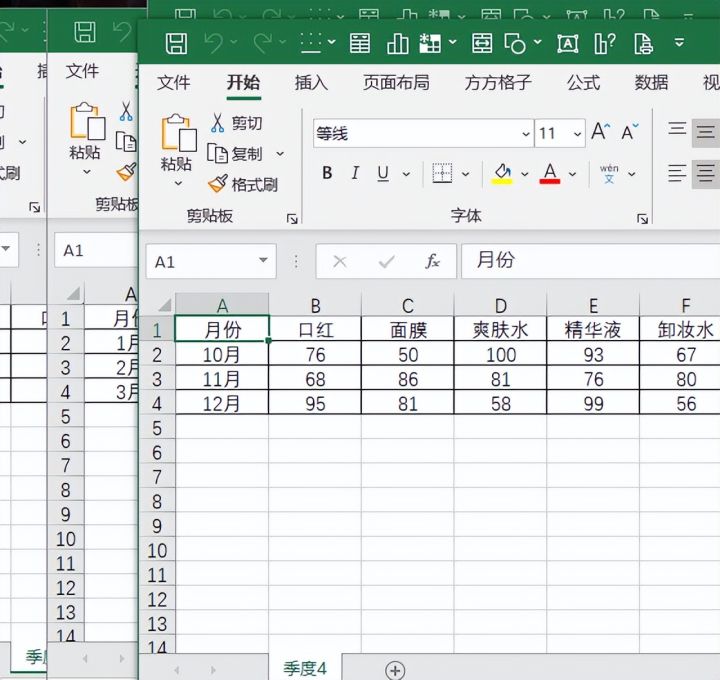Screen dimensions: 720x680
Task: Click the cancel X in the formula bar
Action: tap(340, 262)
